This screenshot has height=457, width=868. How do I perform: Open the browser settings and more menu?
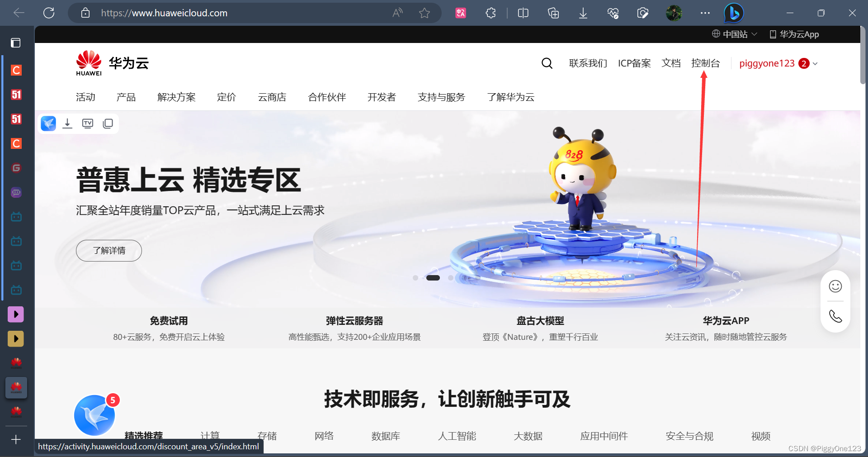(705, 13)
